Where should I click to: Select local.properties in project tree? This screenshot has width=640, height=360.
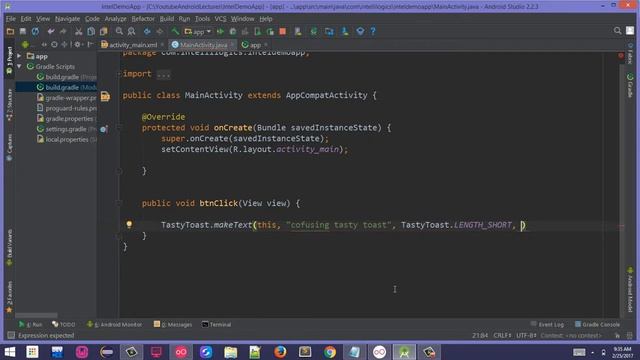67,139
